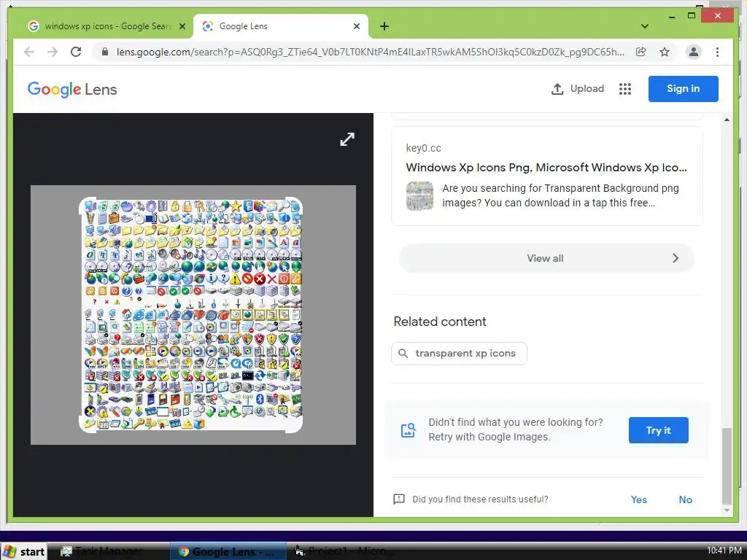747x560 pixels.
Task: Click the Related content heading
Action: [x=440, y=322]
